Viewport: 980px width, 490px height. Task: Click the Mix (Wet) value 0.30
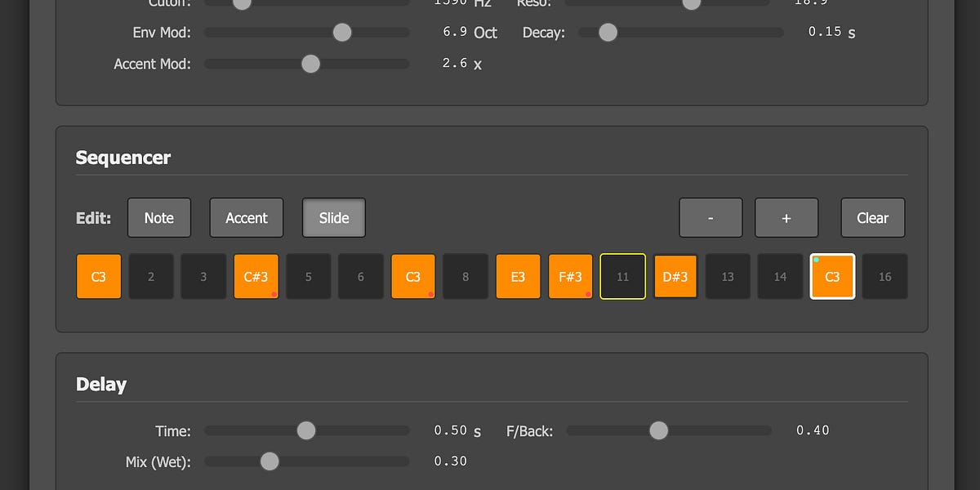pyautogui.click(x=451, y=461)
